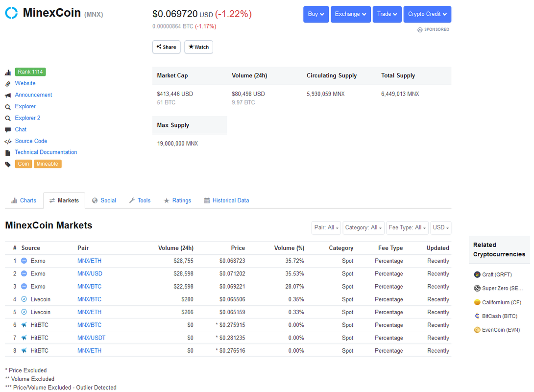Click the BitCash coin icon
Screen dimensions: 534x392
pyautogui.click(x=477, y=316)
